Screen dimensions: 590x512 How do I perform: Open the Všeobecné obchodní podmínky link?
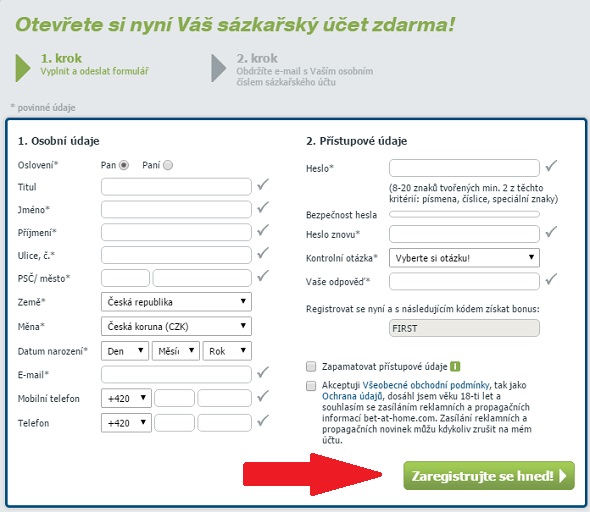pos(426,385)
